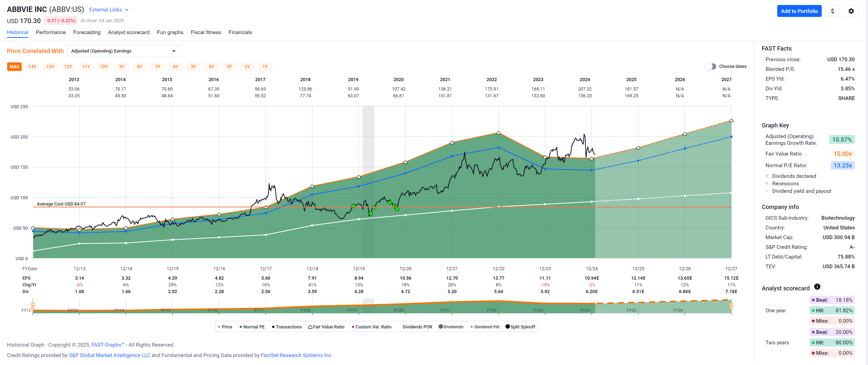Click the 15.00x Fair Value Ratio swatch
This screenshot has width=868, height=365.
coord(842,154)
